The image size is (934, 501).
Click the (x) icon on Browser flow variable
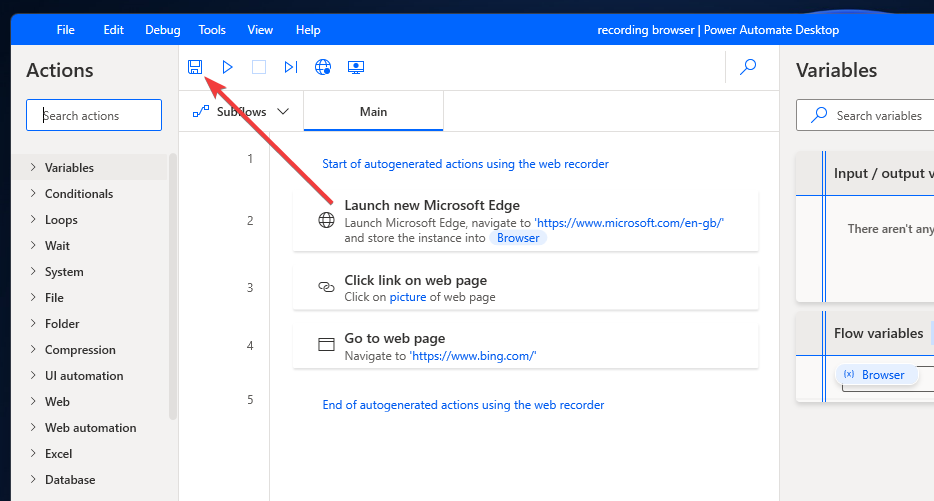(849, 374)
